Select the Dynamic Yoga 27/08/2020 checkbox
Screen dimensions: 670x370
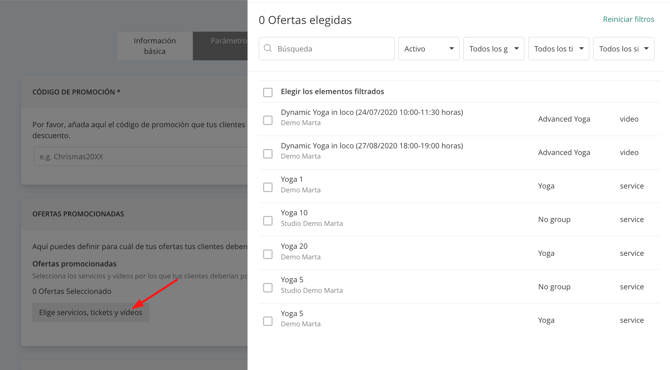268,154
